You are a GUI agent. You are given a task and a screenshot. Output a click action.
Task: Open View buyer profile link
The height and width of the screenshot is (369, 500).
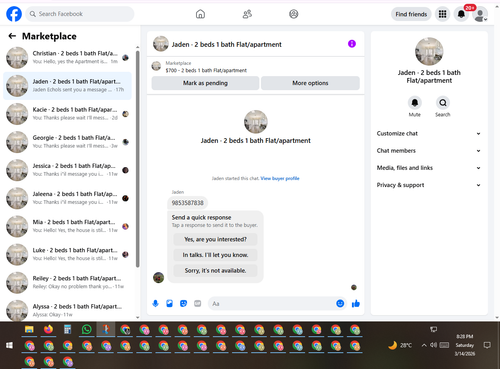pyautogui.click(x=280, y=178)
